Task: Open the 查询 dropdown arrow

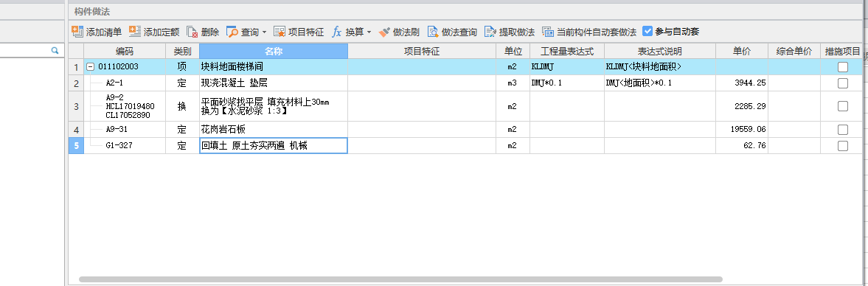Action: 264,32
